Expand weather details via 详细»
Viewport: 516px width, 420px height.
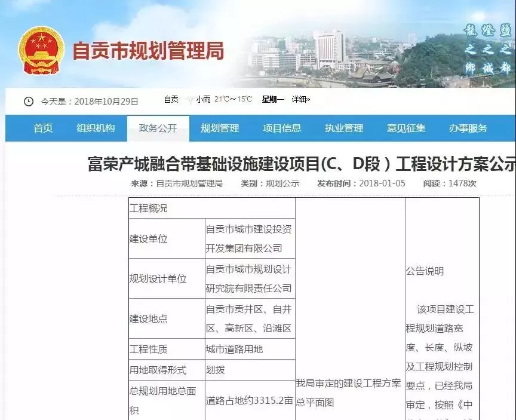301,100
